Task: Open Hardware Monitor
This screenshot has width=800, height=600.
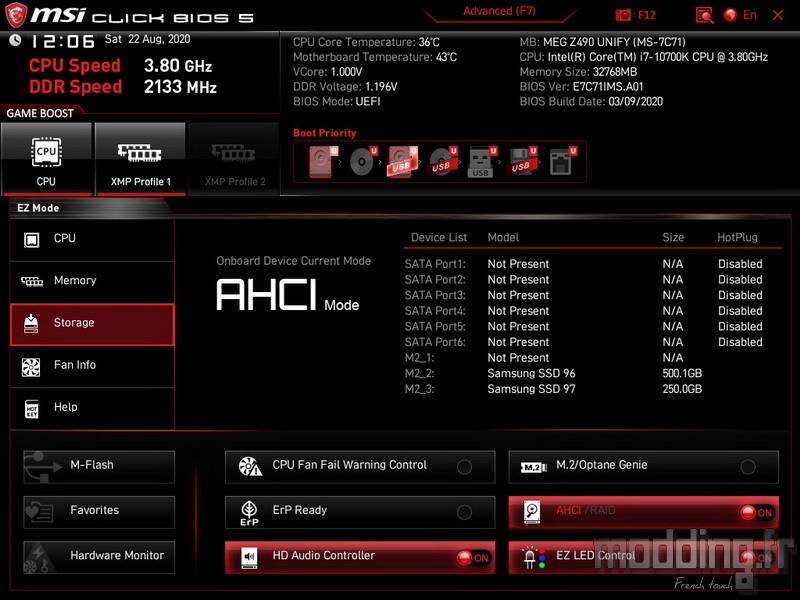Action: click(99, 557)
